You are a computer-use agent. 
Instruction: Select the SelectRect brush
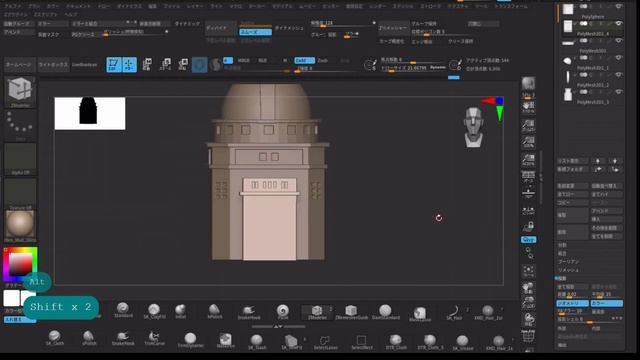[x=361, y=342]
